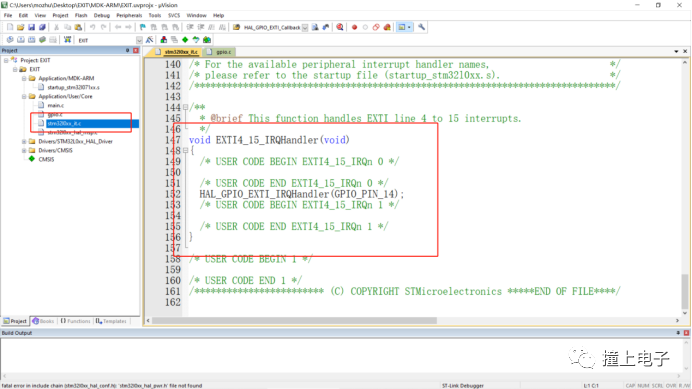Screen dimensions: 692x389
Task: Open the SVCS menu
Action: coord(174,15)
